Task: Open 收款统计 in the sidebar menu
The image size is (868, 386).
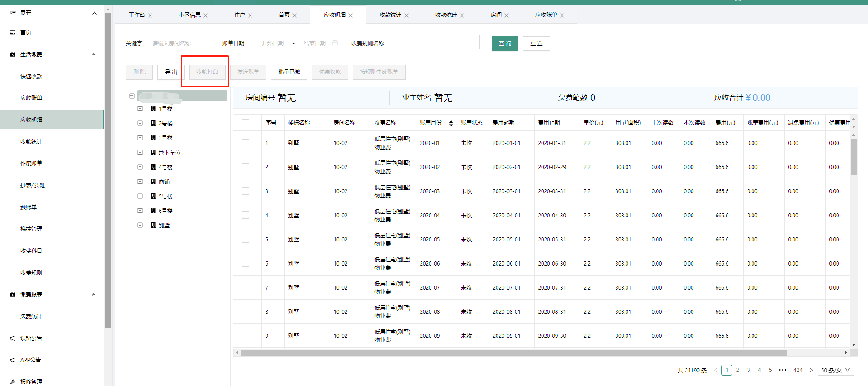Action: click(31, 142)
